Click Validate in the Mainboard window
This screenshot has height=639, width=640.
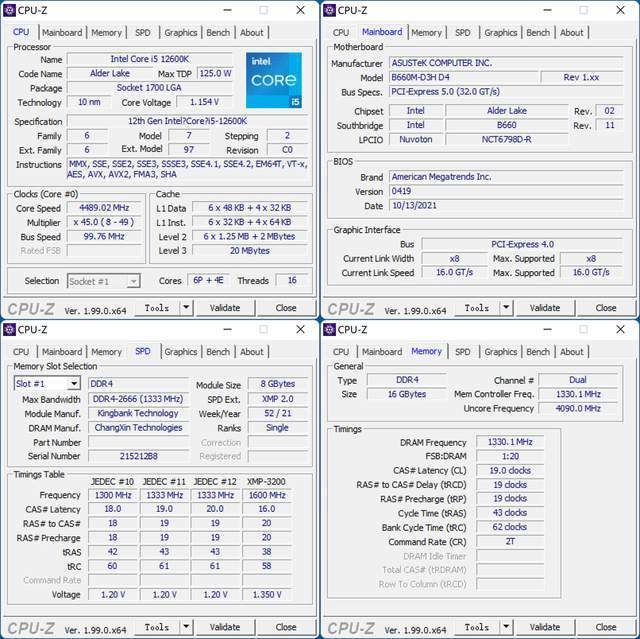(545, 308)
